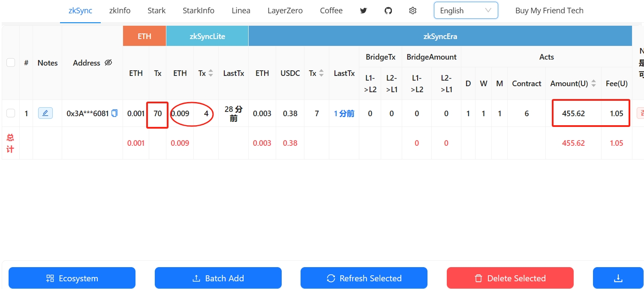Check the select-all header checkbox
The image size is (644, 289).
[11, 63]
